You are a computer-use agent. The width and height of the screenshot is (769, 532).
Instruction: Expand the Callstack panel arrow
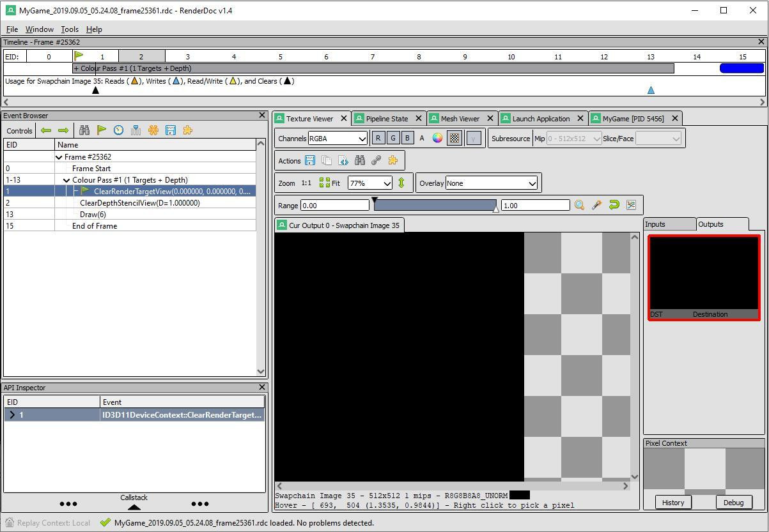click(134, 507)
